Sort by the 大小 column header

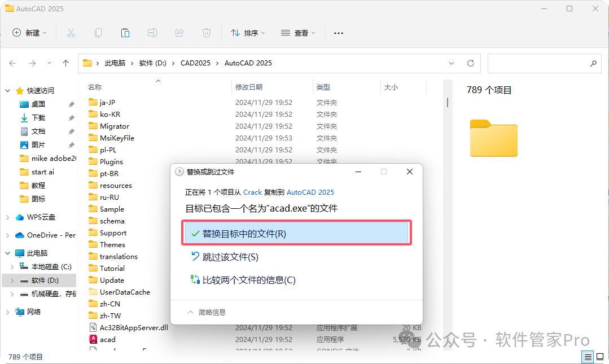[x=391, y=87]
